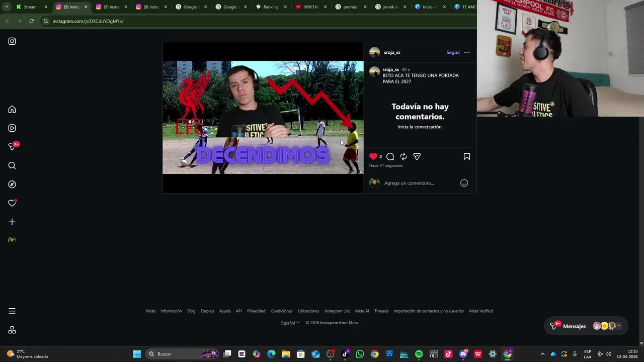Open the three-dot post options menu
This screenshot has width=644, height=362.
467,52
